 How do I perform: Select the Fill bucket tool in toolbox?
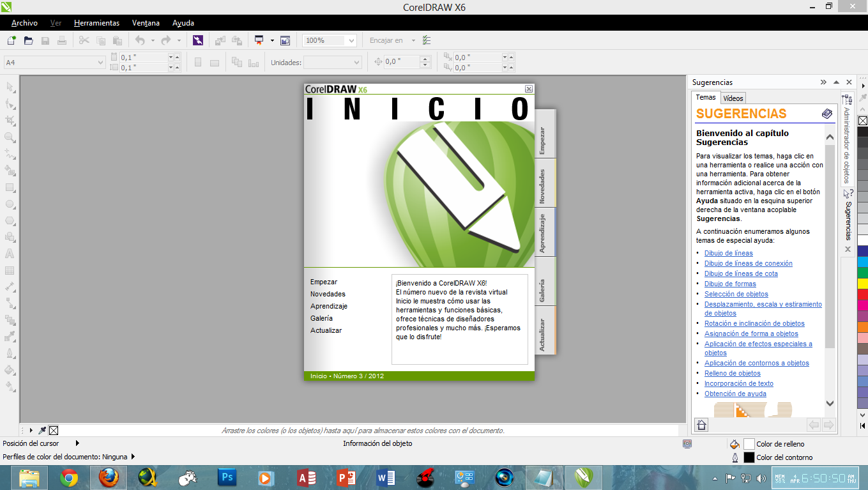pyautogui.click(x=10, y=369)
